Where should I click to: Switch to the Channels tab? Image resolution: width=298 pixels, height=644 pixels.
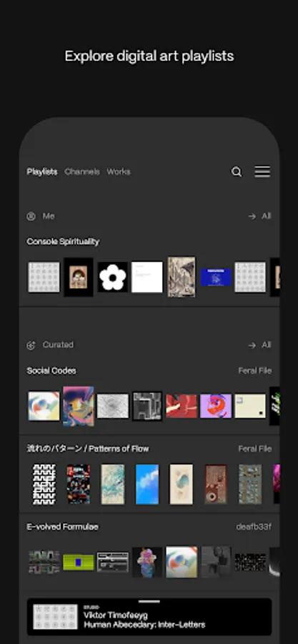click(x=82, y=172)
